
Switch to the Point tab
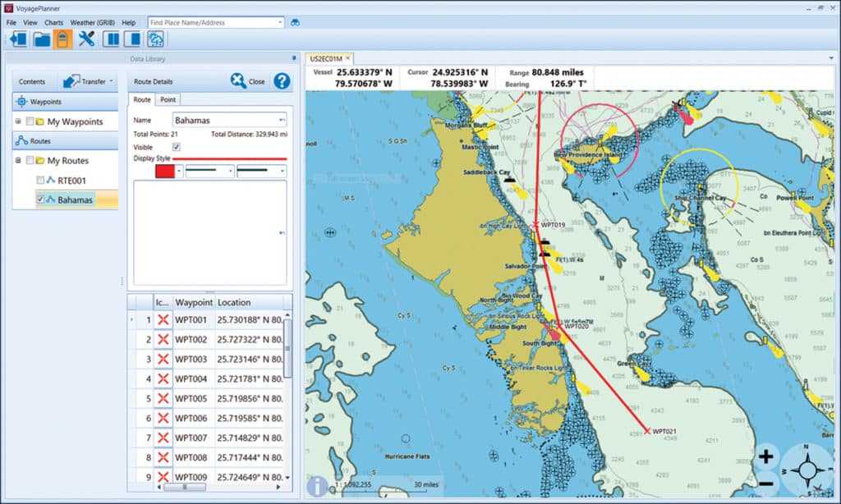(168, 99)
